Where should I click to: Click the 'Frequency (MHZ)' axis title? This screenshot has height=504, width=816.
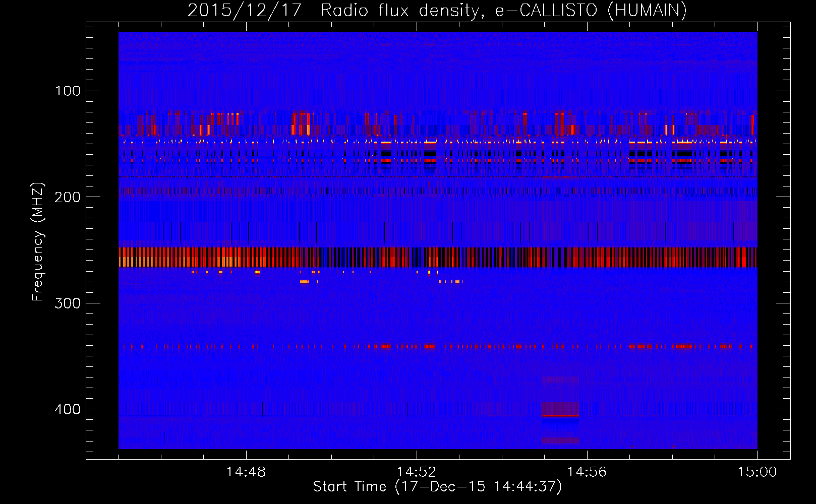click(x=38, y=242)
